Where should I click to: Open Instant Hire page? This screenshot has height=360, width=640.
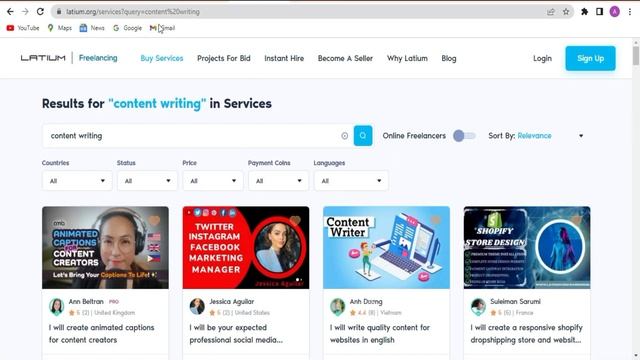[x=284, y=58]
